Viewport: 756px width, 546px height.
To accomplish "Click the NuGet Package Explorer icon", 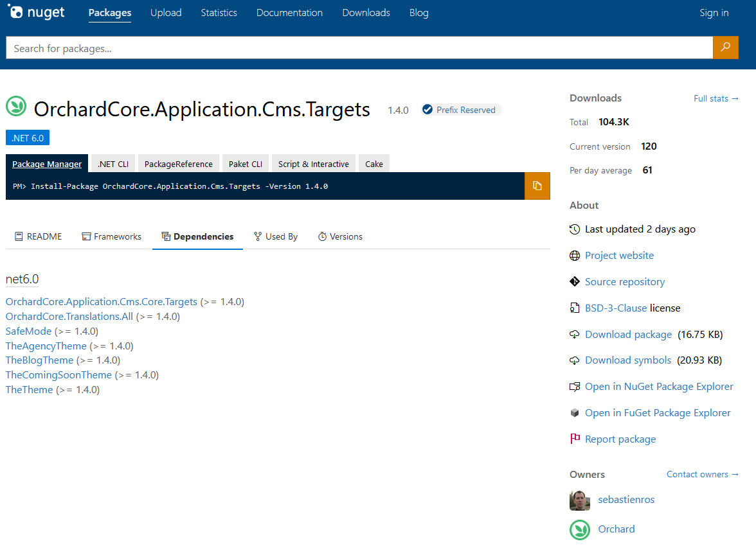I will [574, 387].
